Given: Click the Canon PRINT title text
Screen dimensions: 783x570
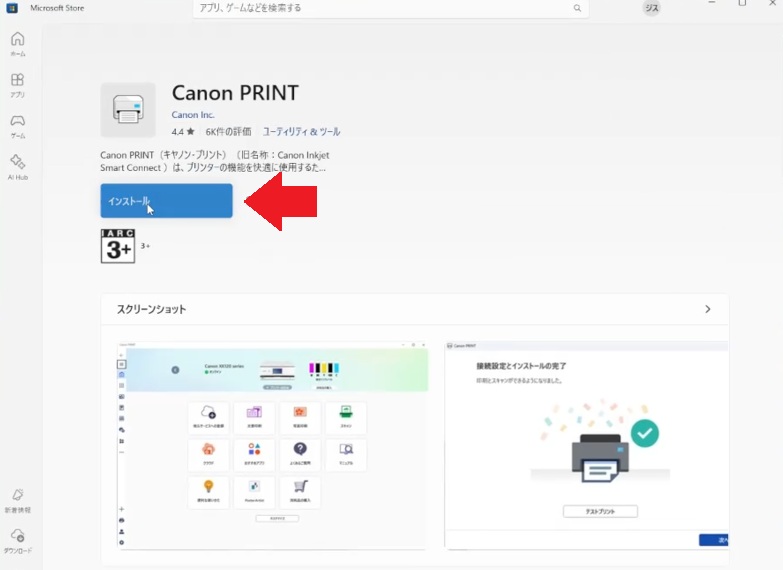Looking at the screenshot, I should point(235,93).
